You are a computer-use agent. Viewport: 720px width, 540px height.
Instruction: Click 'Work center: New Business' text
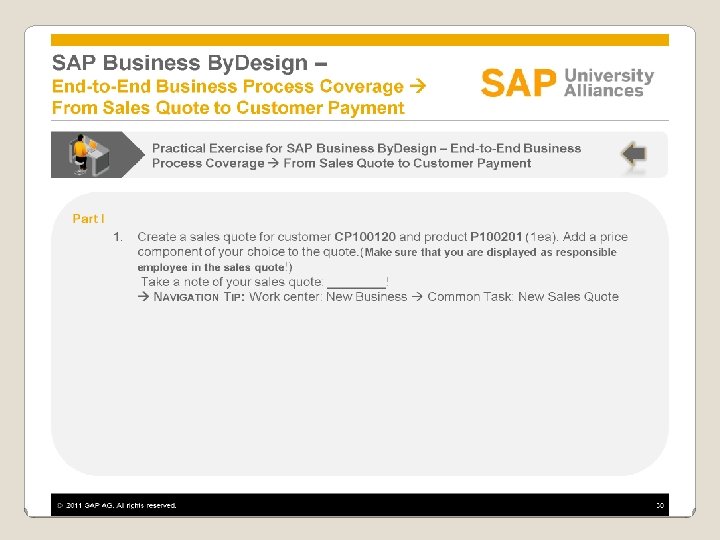(x=328, y=297)
